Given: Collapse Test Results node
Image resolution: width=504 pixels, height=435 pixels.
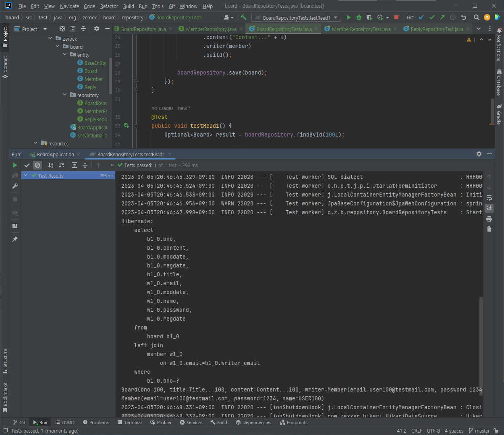Looking at the screenshot, I should pos(26,175).
